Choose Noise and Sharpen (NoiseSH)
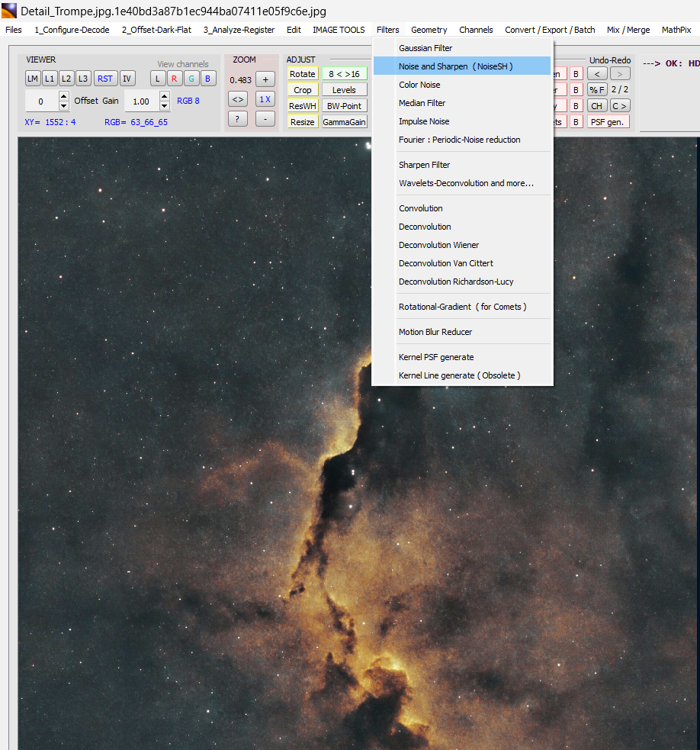This screenshot has height=750, width=700. pyautogui.click(x=462, y=66)
